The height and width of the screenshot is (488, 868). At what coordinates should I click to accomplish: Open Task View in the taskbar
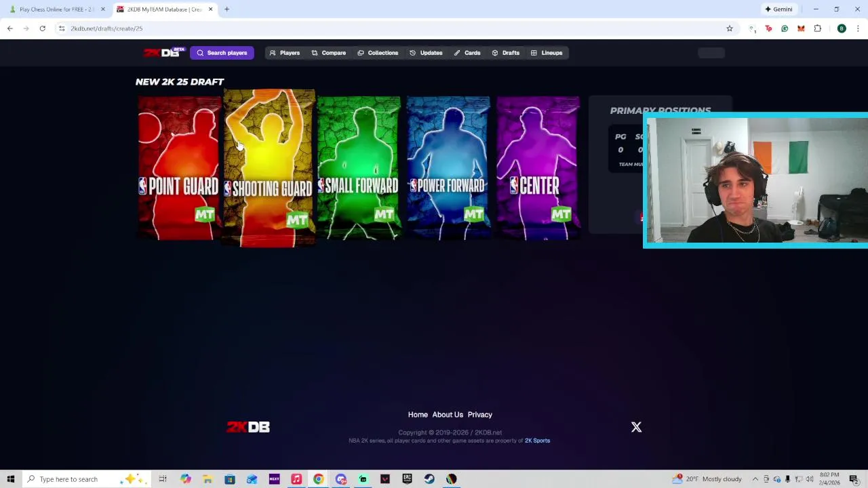[x=163, y=479]
